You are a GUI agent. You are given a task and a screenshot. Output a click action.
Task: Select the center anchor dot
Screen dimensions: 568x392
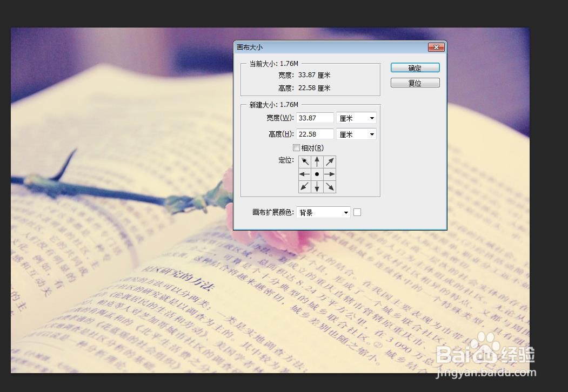317,174
